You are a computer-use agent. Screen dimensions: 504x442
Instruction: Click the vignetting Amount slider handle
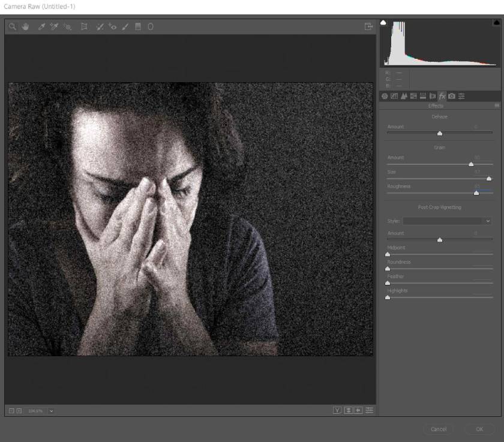pyautogui.click(x=440, y=240)
